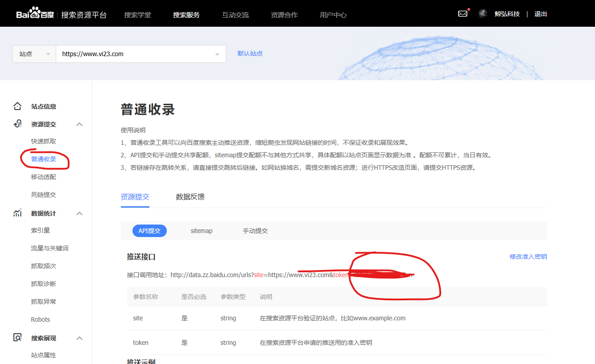Open 资源合作 in top navigation

pos(284,15)
